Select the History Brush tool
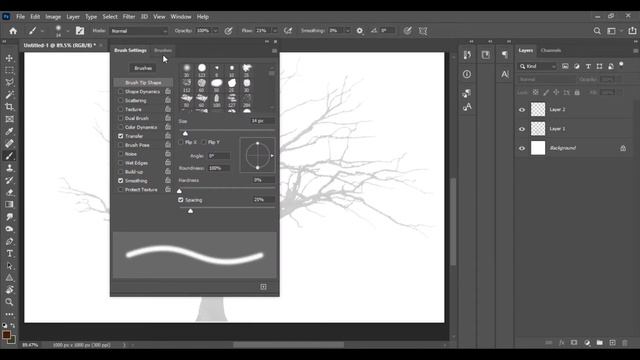The image size is (640, 360). point(9,180)
